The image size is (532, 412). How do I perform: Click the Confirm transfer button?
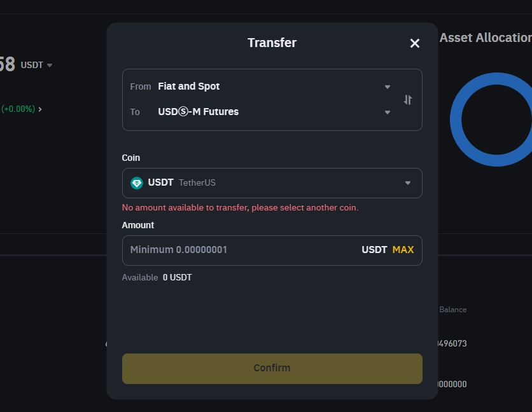[x=272, y=369]
